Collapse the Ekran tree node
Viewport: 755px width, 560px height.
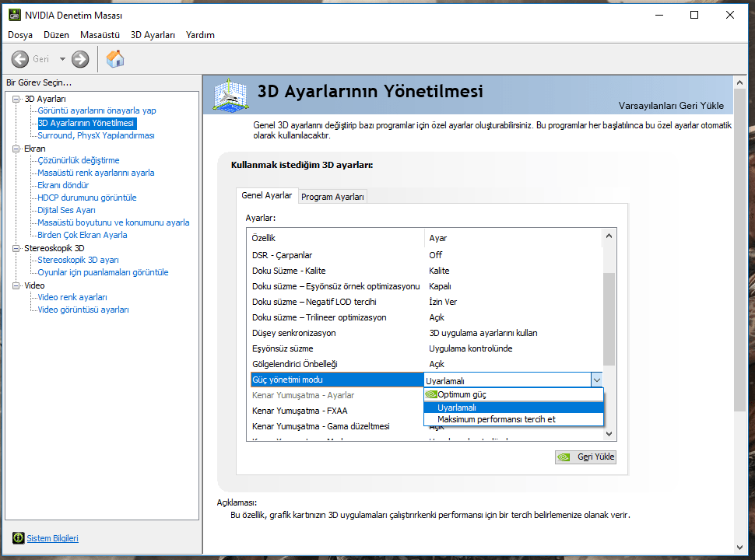pos(16,149)
